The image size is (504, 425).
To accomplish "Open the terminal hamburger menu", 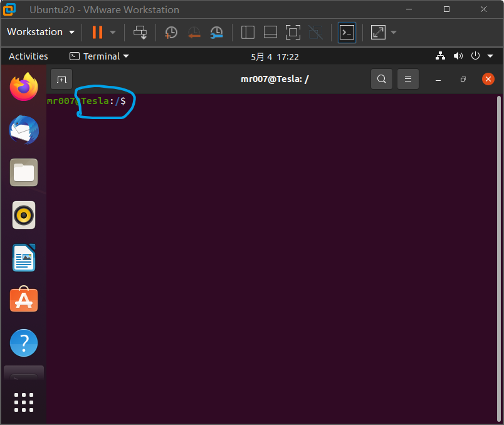I will [x=408, y=79].
